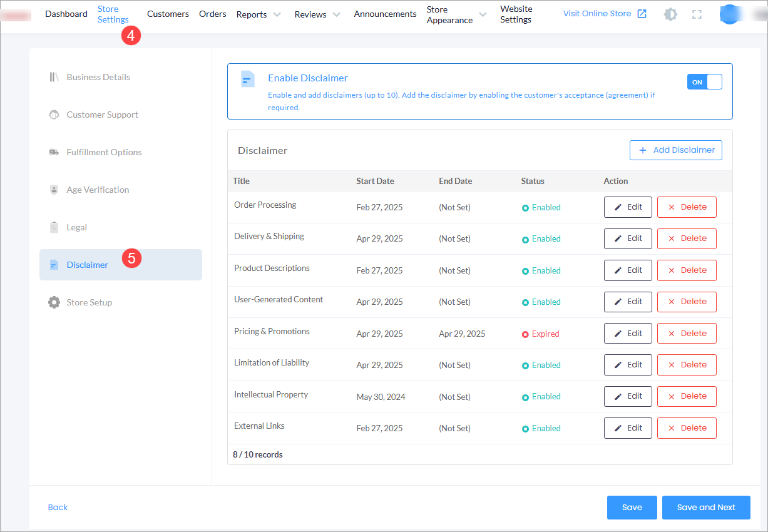This screenshot has height=532, width=768.
Task: Click the user profile avatar
Action: pos(730,14)
